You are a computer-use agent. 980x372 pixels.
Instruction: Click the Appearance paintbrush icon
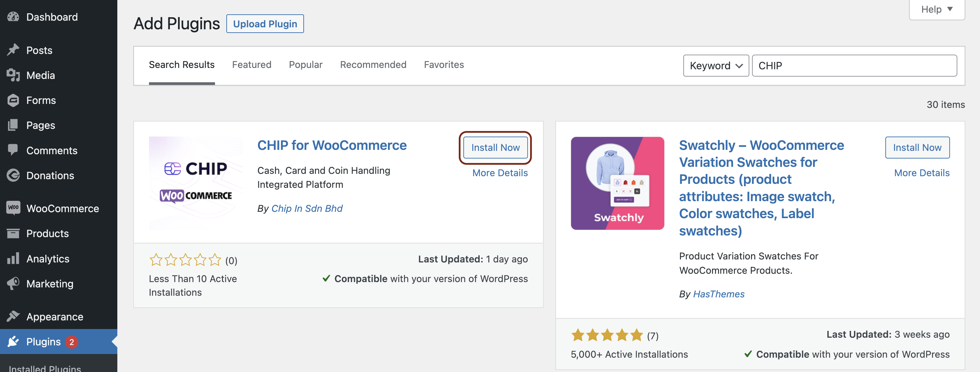13,316
